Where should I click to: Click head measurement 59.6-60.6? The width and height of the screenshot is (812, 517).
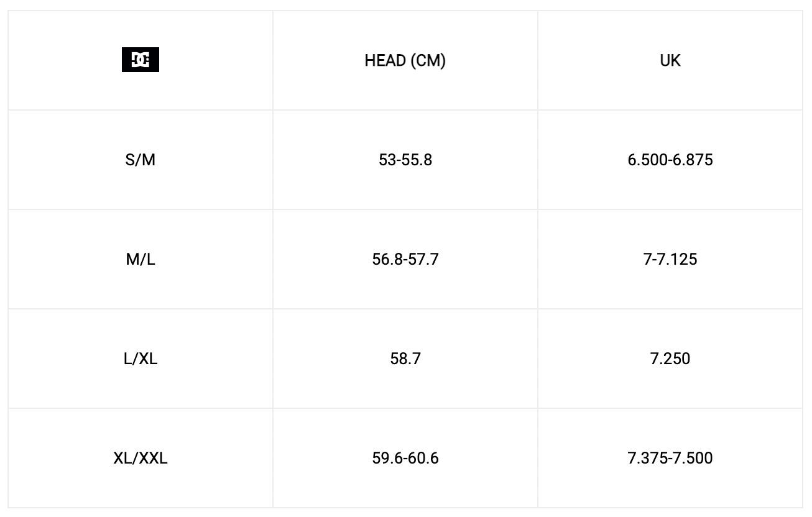pos(405,459)
